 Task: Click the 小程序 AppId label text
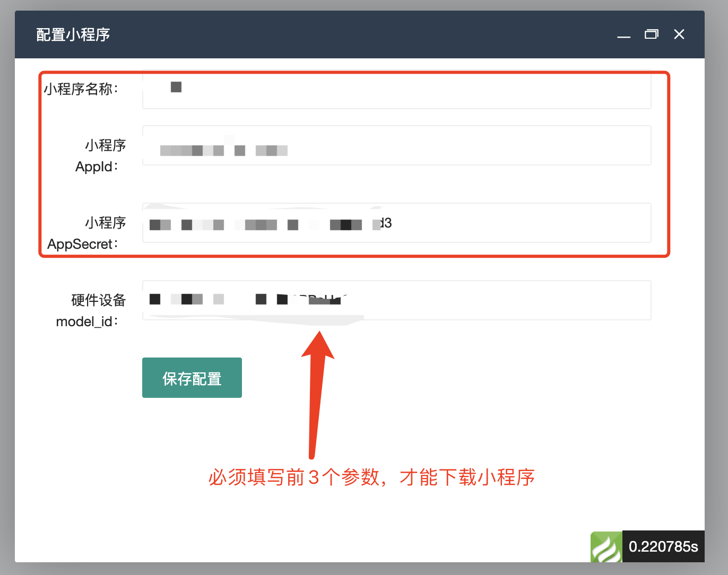pos(100,156)
